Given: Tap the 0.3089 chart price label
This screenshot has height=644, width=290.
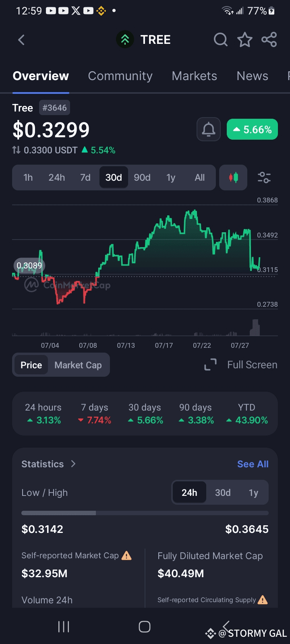Looking at the screenshot, I should (29, 266).
